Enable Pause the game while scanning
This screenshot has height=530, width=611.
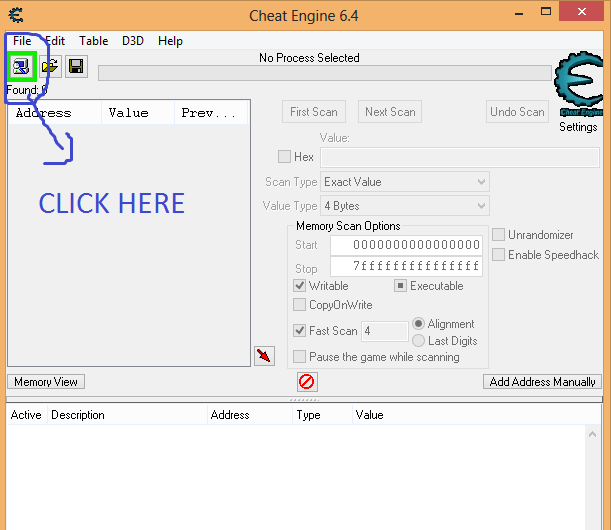[x=299, y=357]
